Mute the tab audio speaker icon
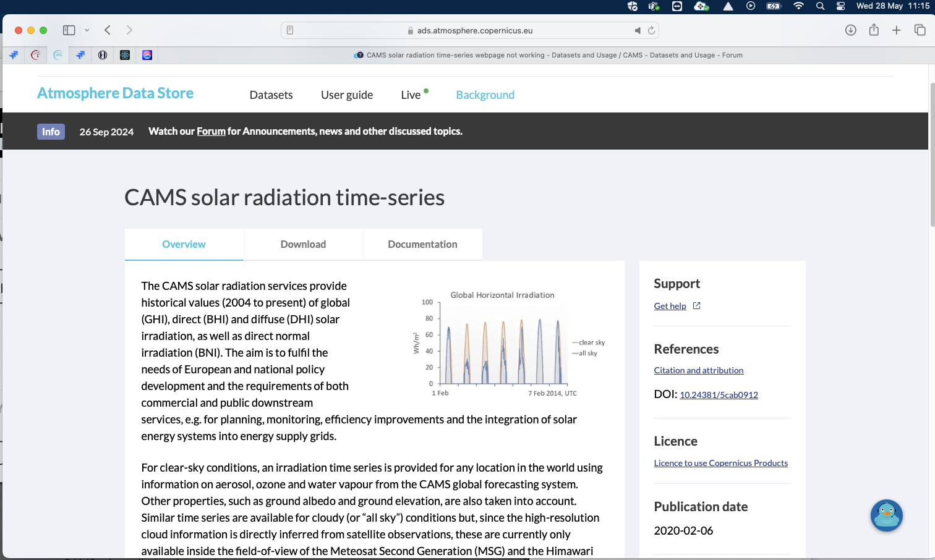 coord(638,30)
